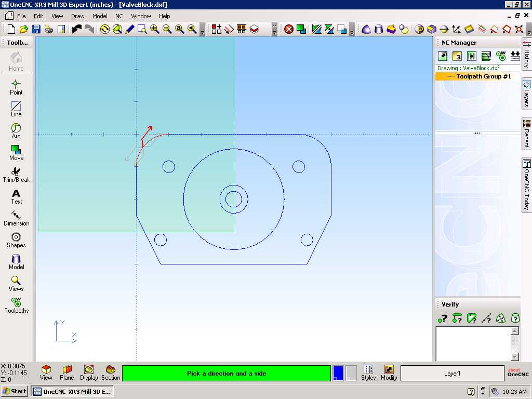
Task: Click the New file icon in toolbar
Action: [11, 29]
